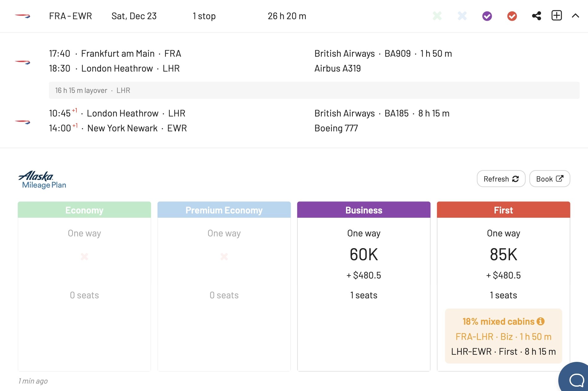Click the 'FRA - EWR' route label

[x=71, y=16]
